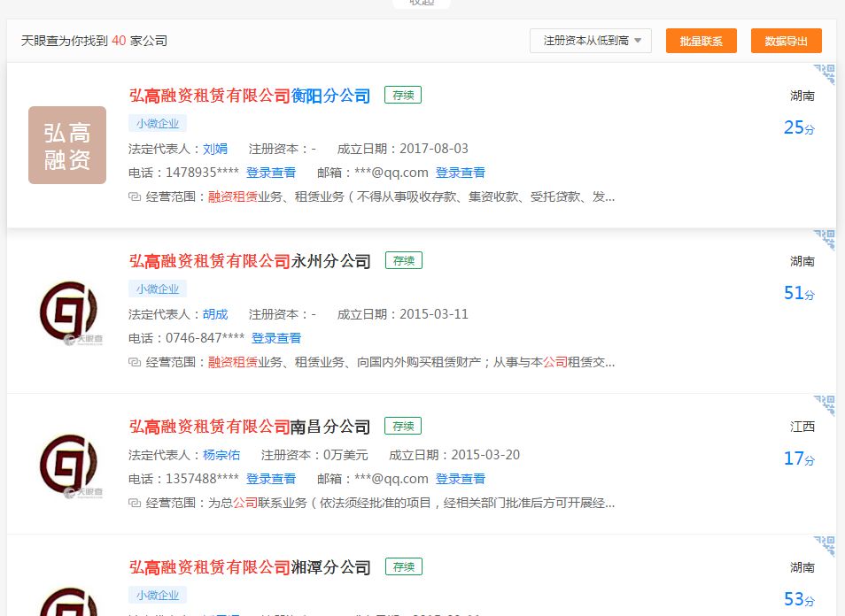Click the 经营范围 icon on 南昌分公司 row
The height and width of the screenshot is (616, 845).
(135, 503)
